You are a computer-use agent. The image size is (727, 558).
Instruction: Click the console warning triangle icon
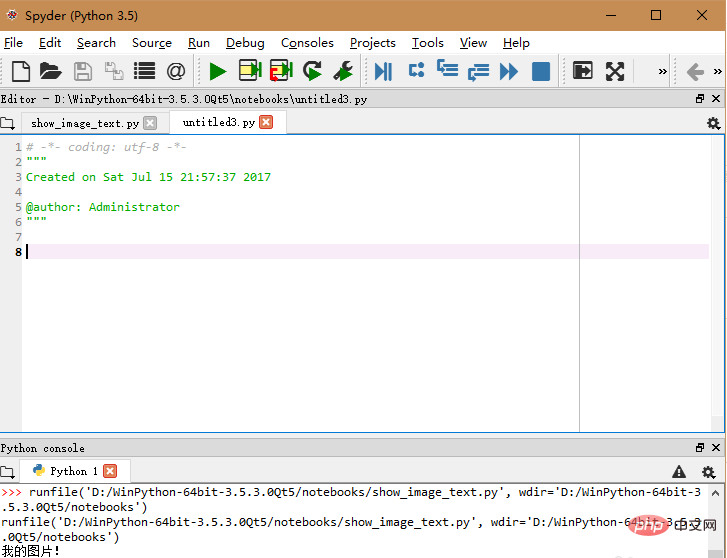point(679,472)
